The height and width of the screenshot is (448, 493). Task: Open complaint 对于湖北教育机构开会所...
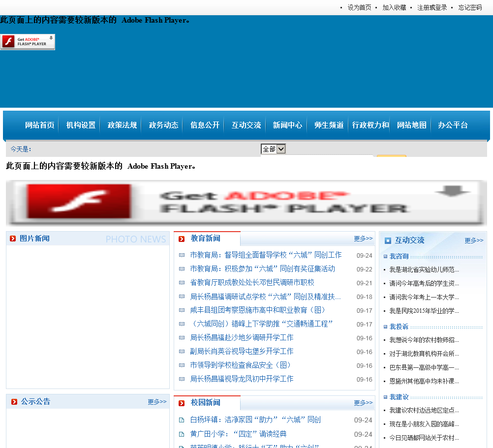[x=424, y=354]
